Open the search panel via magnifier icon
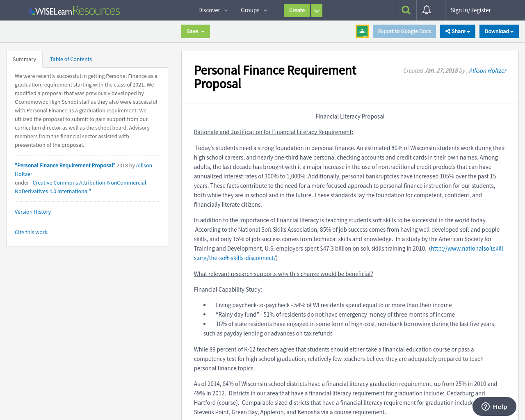The image size is (525, 420). [x=406, y=10]
